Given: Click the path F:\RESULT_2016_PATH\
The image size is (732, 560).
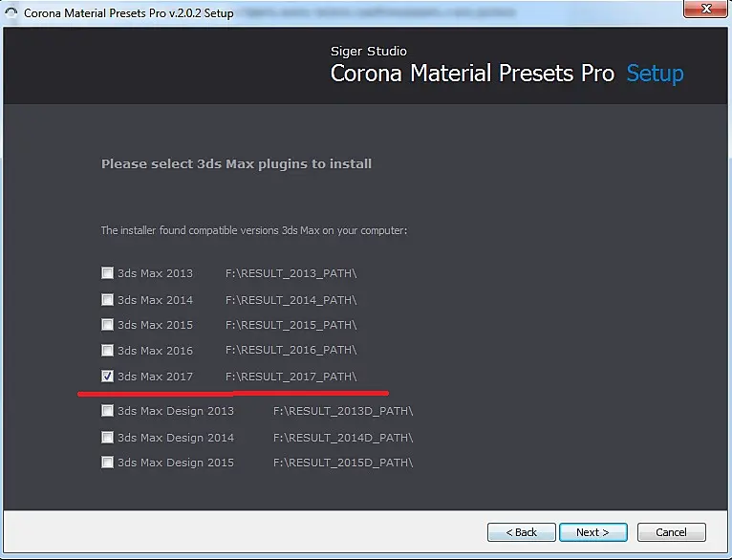Looking at the screenshot, I should tap(291, 350).
